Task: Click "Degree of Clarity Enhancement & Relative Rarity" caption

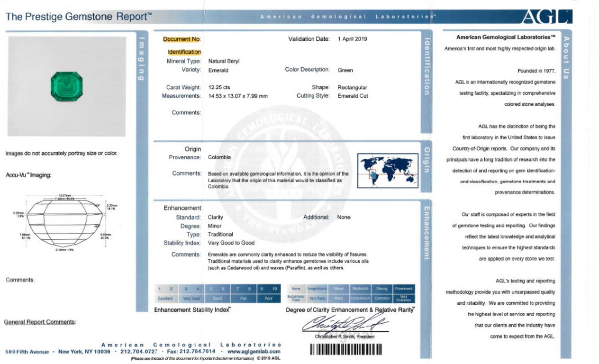Action: click(350, 310)
